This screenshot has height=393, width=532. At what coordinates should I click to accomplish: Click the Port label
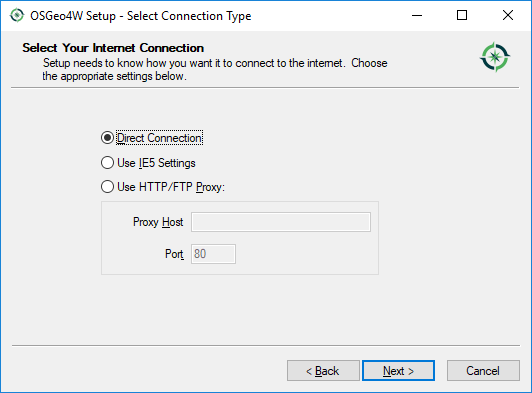click(x=174, y=254)
